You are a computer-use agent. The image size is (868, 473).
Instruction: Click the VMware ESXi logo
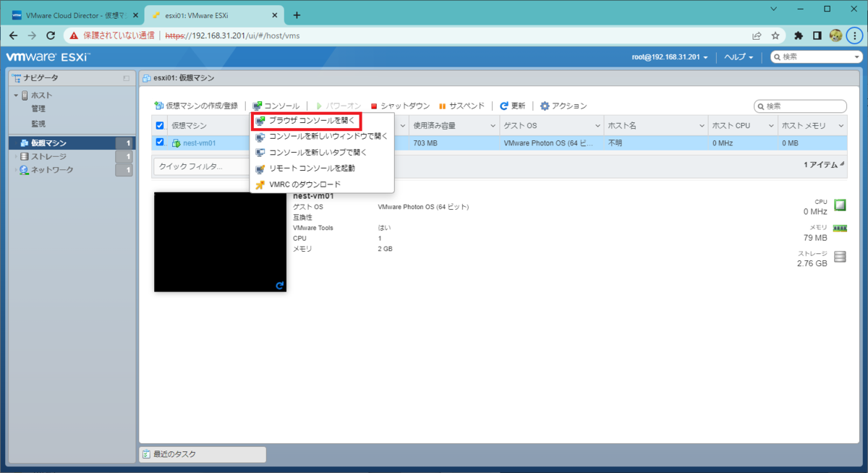(x=47, y=56)
